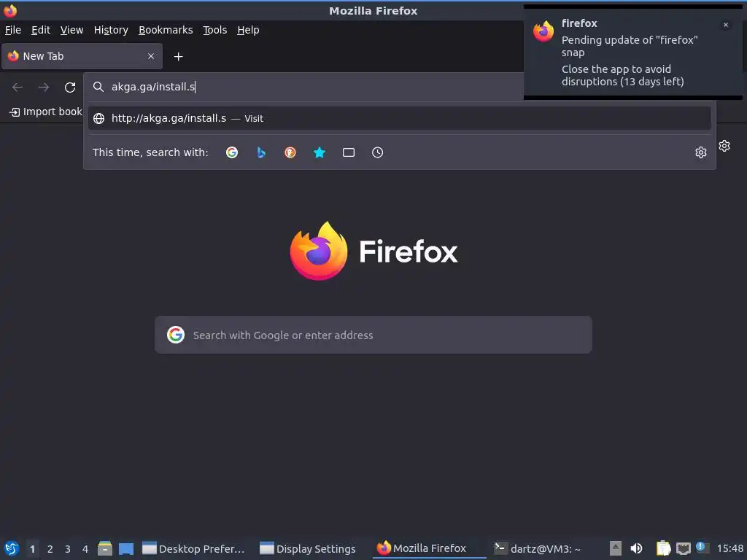Click the Forward navigation arrow

point(44,87)
